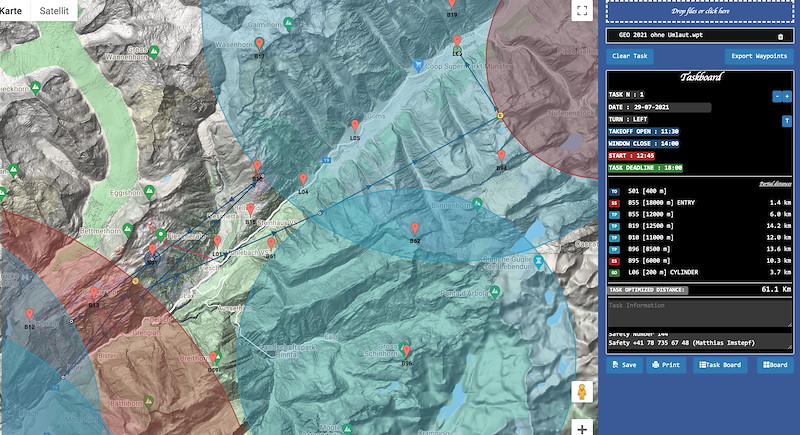The height and width of the screenshot is (435, 800).
Task: Click the B13 waypoint marker
Action: (94, 293)
